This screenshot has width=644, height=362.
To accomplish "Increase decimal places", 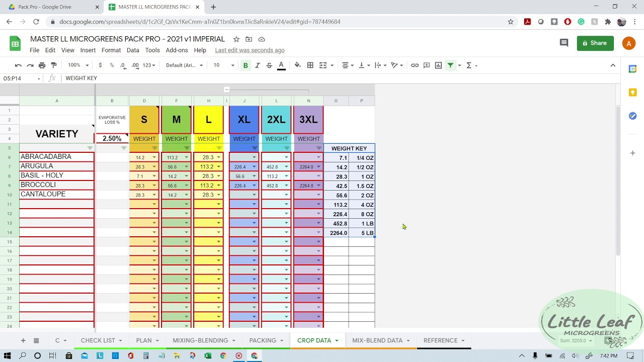I will [x=135, y=65].
